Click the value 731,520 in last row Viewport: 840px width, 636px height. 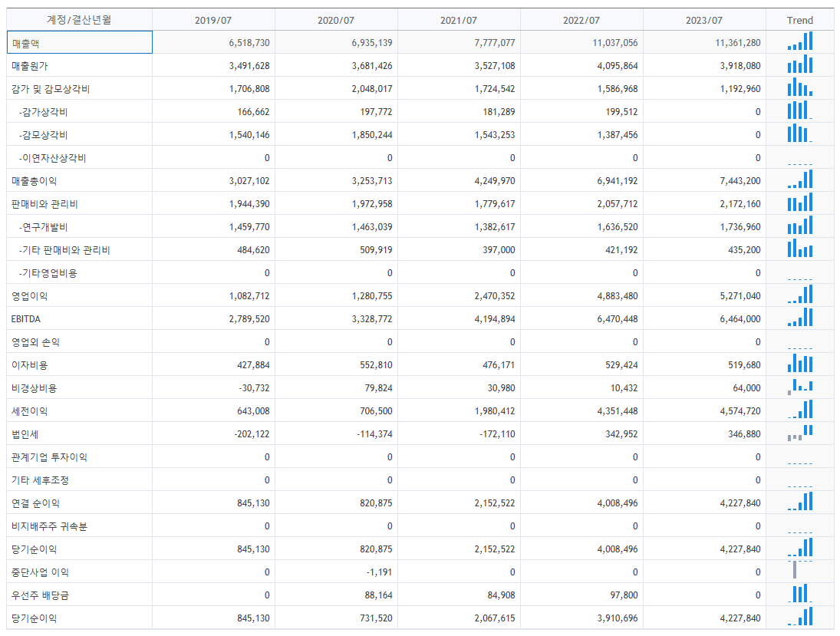(376, 618)
